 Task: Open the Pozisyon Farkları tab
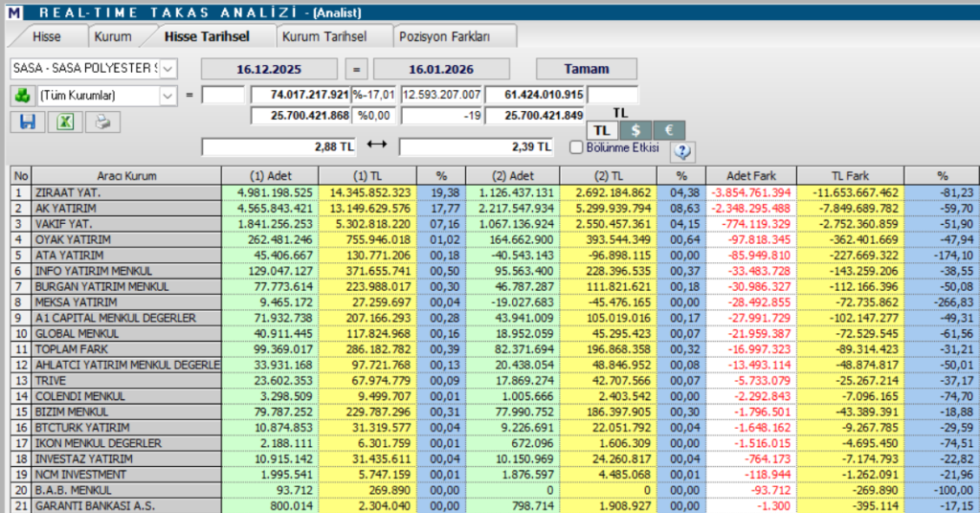pyautogui.click(x=444, y=36)
